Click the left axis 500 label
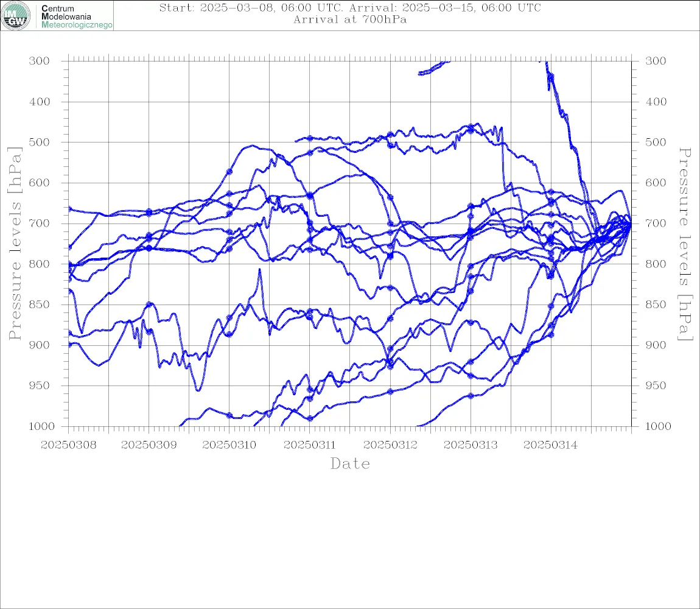This screenshot has height=609, width=700. click(x=40, y=142)
